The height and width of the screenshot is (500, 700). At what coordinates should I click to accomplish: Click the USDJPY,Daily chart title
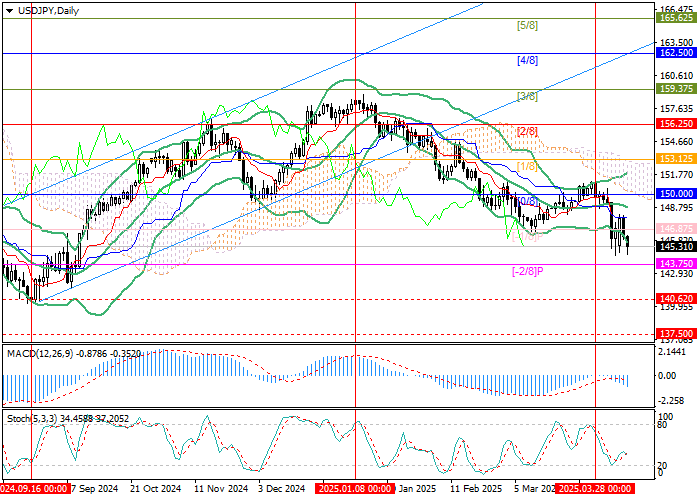tap(48, 10)
